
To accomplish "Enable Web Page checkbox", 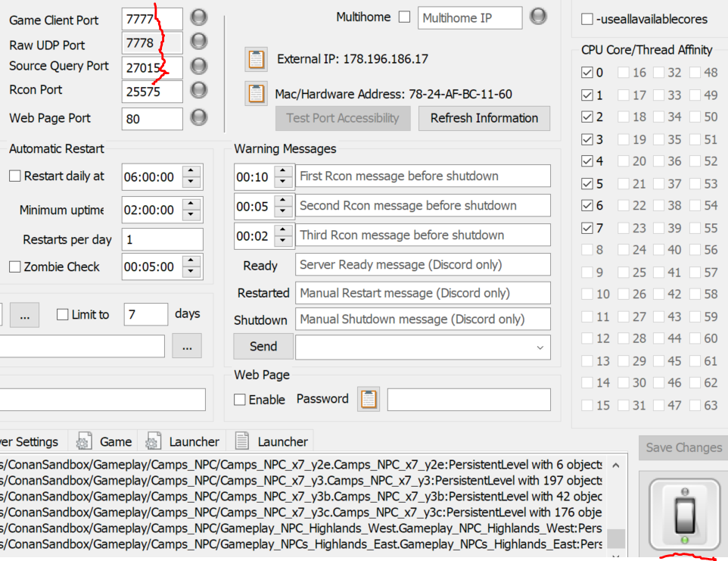I will 240,400.
